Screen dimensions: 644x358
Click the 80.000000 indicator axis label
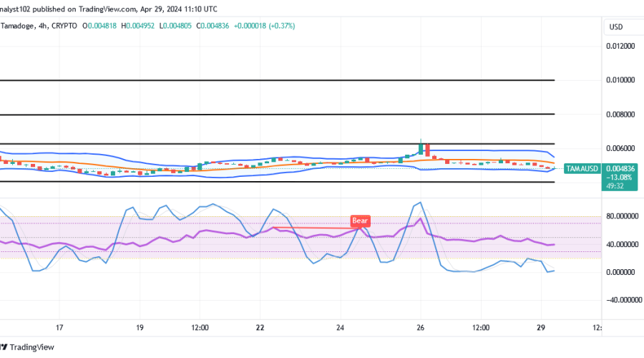[x=623, y=216]
